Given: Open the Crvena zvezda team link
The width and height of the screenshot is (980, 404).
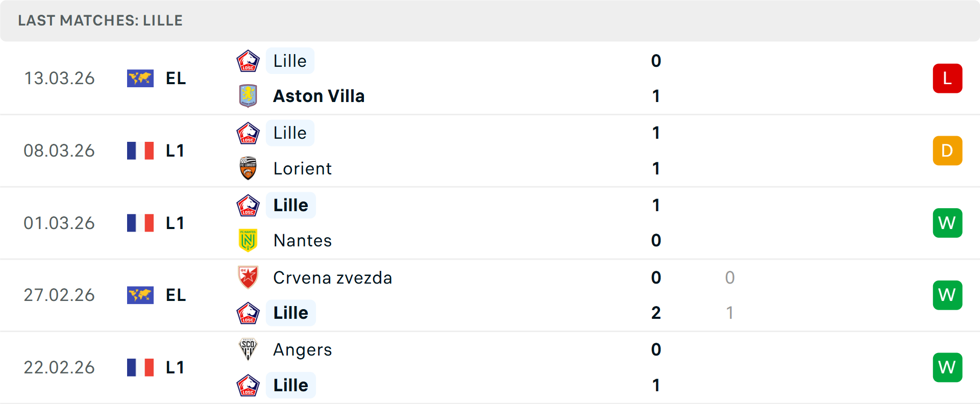Looking at the screenshot, I should pos(333,277).
